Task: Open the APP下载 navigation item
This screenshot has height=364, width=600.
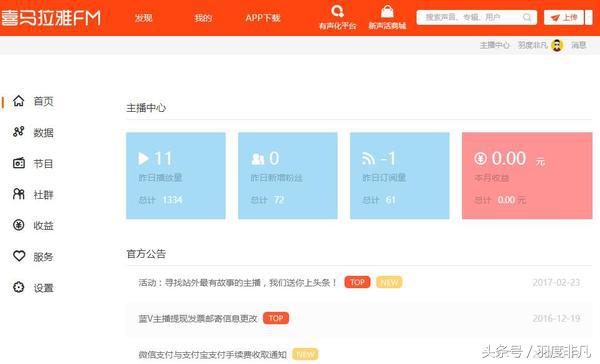Action: [x=263, y=18]
